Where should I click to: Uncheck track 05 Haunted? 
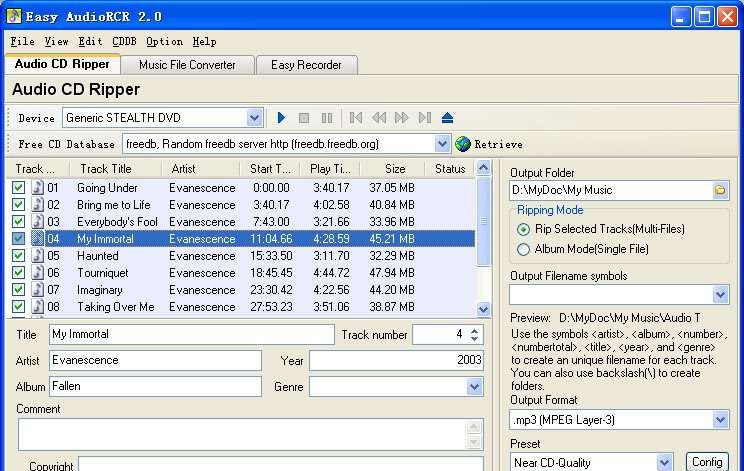click(19, 256)
